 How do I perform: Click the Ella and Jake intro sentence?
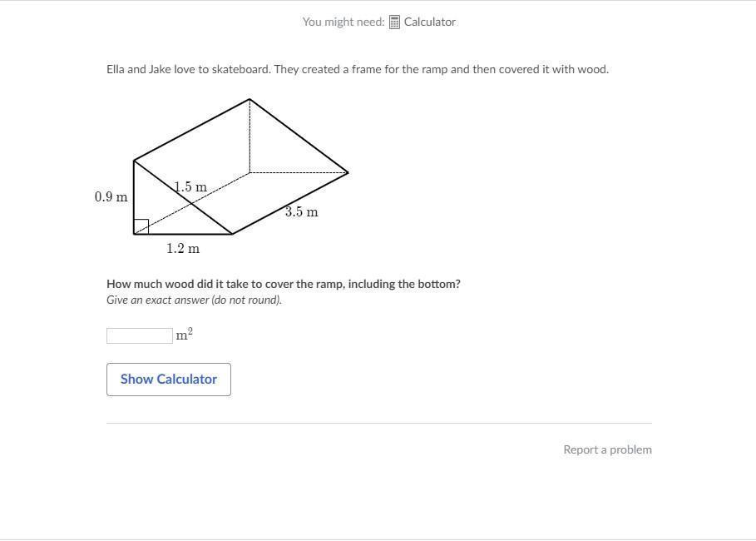tap(357, 70)
